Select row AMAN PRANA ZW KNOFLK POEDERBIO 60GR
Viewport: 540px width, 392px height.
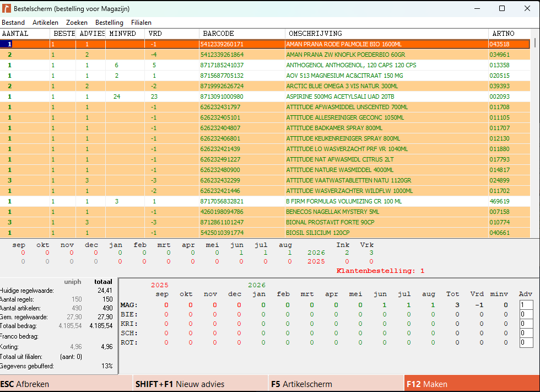[x=265, y=55]
